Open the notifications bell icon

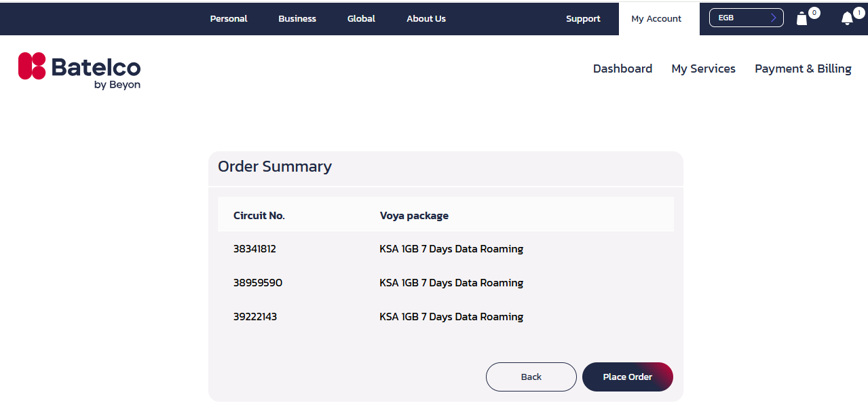pyautogui.click(x=847, y=18)
